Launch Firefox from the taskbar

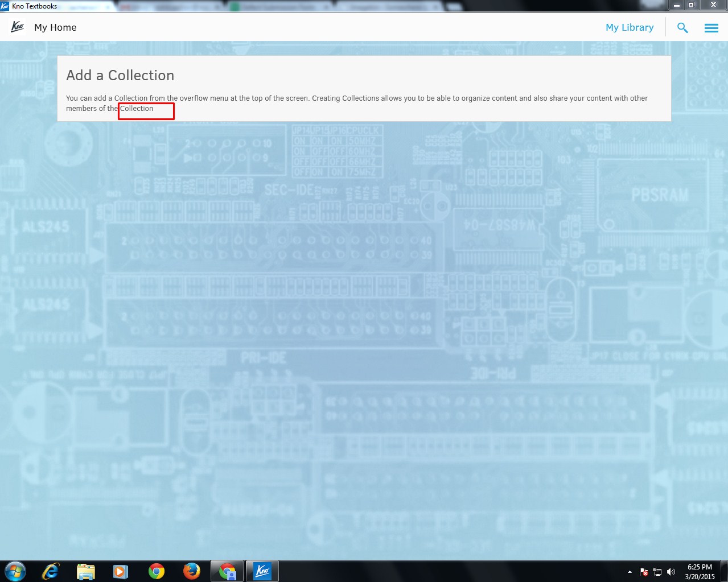(x=192, y=571)
